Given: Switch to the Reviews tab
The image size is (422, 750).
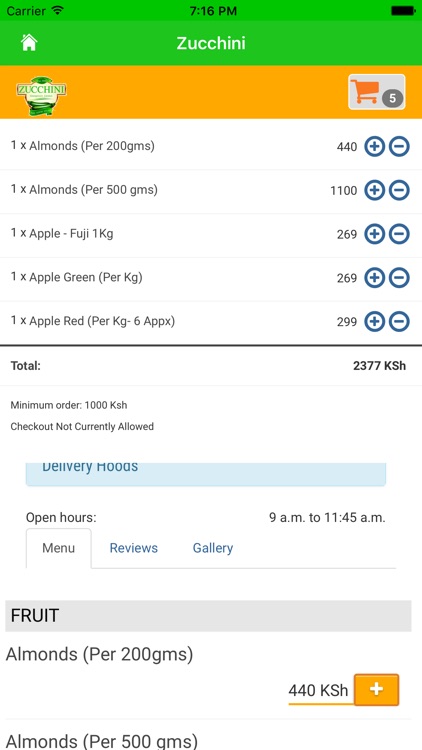Looking at the screenshot, I should (133, 548).
